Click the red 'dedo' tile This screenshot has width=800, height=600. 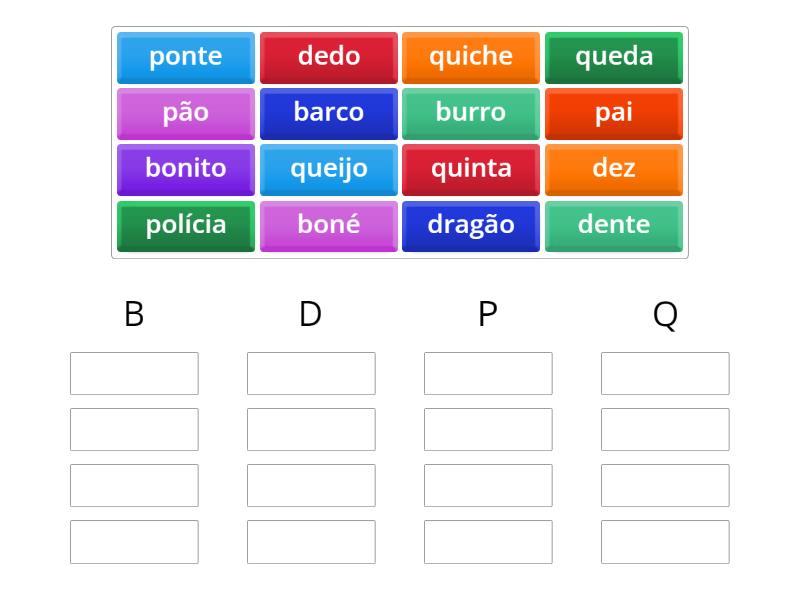point(328,57)
